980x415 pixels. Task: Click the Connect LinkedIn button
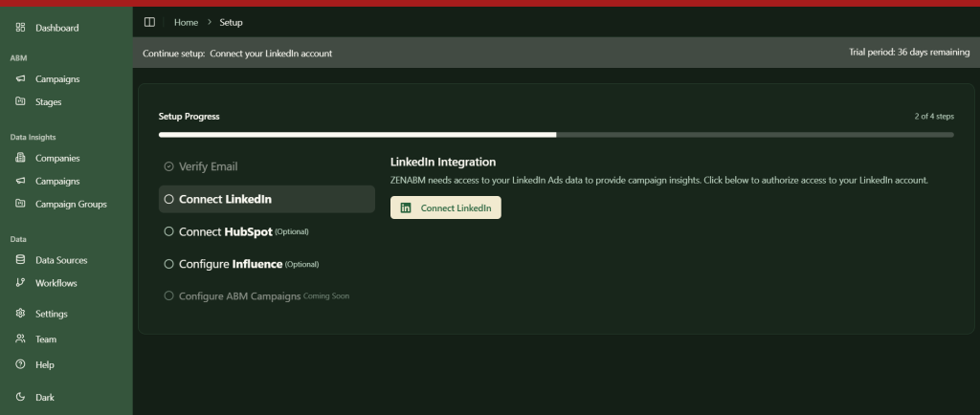446,207
